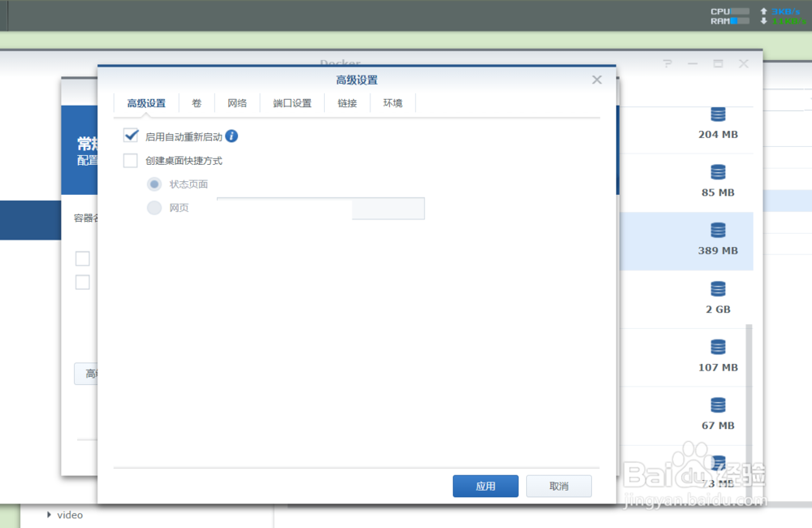This screenshot has width=812, height=528.
Task: Open the 环境 tab
Action: click(x=392, y=103)
